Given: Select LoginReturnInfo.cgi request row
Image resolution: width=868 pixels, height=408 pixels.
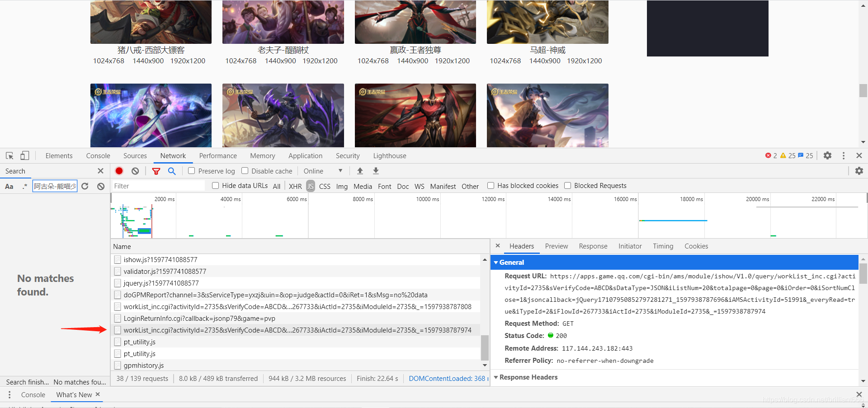Looking at the screenshot, I should pyautogui.click(x=296, y=318).
